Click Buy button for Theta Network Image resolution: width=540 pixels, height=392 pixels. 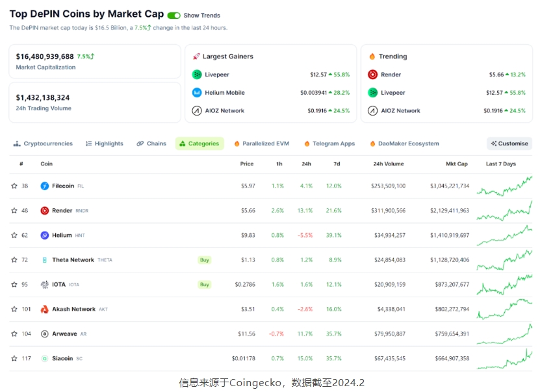click(205, 260)
